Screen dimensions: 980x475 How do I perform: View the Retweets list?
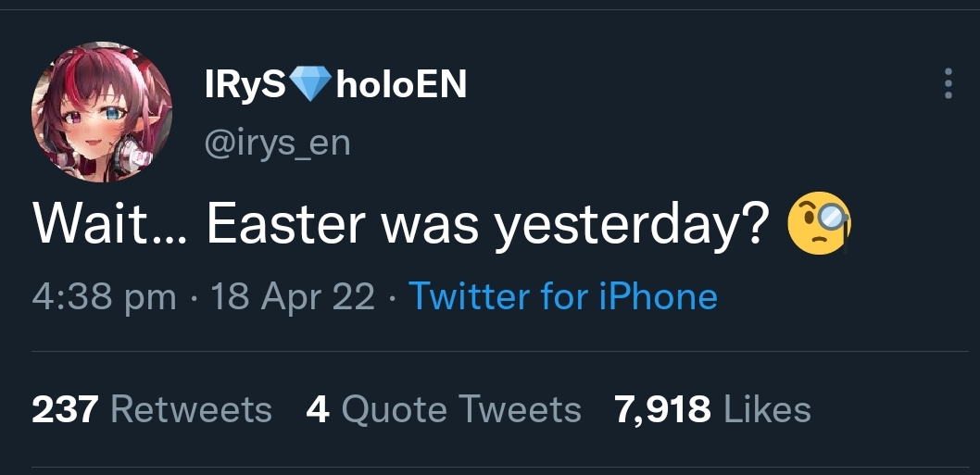(x=191, y=408)
